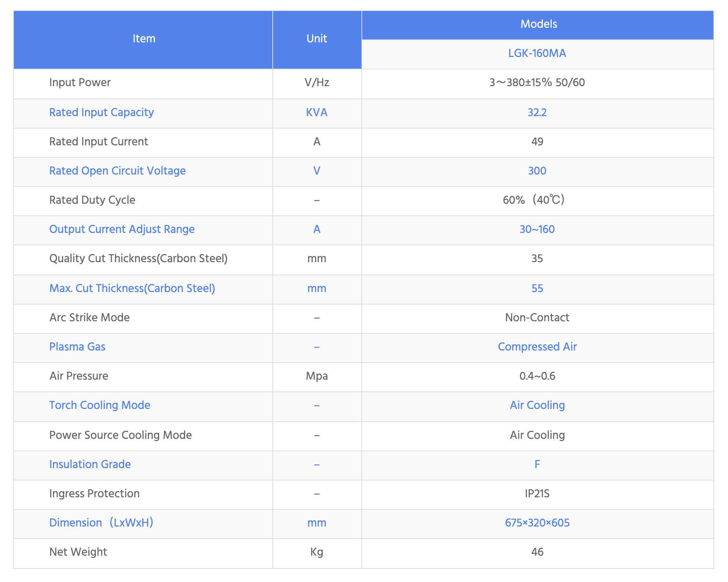Click 'Rated Open Circuit Voltage' label
Image resolution: width=728 pixels, height=582 pixels.
click(x=118, y=171)
